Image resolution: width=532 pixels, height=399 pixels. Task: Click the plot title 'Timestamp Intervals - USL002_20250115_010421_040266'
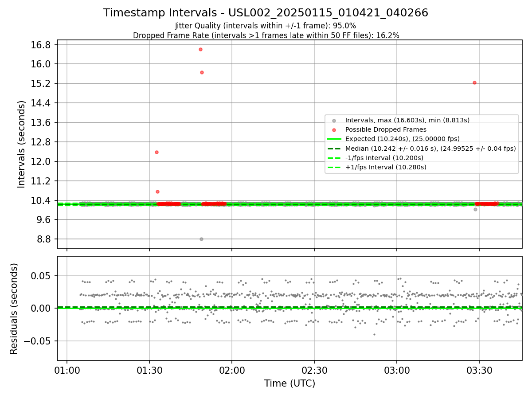(266, 13)
